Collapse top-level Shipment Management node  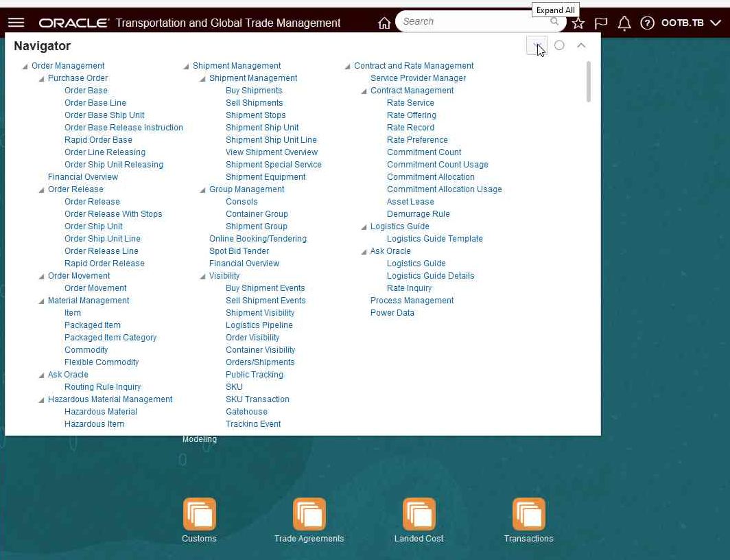[186, 67]
